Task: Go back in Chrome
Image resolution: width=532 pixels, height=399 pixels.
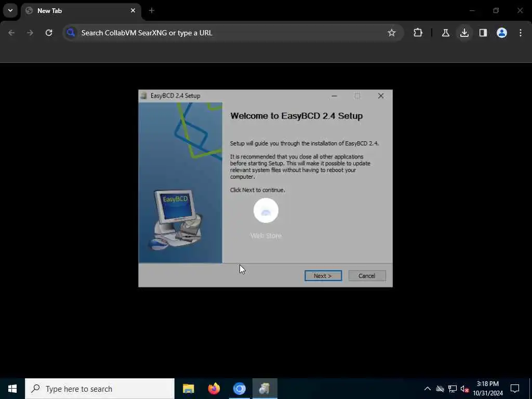Action: tap(11, 33)
